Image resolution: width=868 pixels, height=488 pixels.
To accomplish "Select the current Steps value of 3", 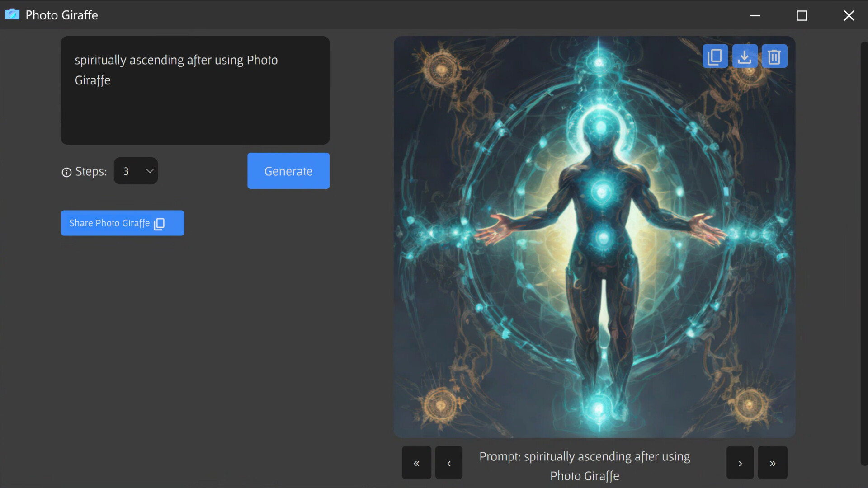I will [127, 171].
